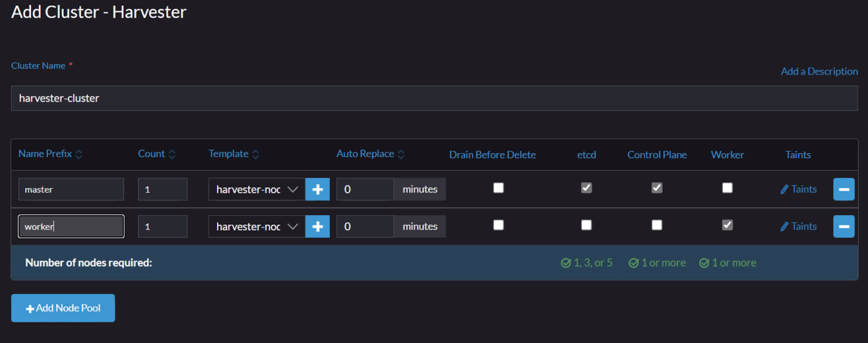This screenshot has width=868, height=343.
Task: Click the master name prefix field
Action: pyautogui.click(x=71, y=189)
